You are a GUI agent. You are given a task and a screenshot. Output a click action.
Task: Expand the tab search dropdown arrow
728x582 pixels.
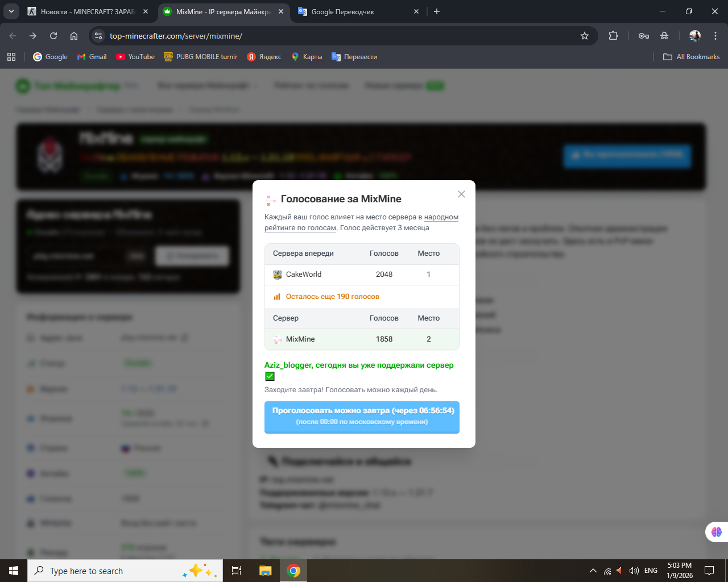tap(11, 11)
